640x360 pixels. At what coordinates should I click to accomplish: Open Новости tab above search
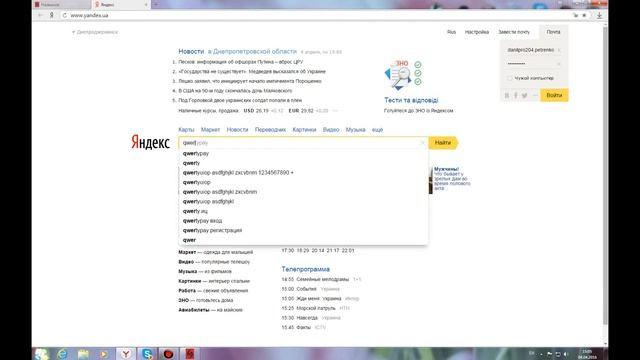pos(237,130)
